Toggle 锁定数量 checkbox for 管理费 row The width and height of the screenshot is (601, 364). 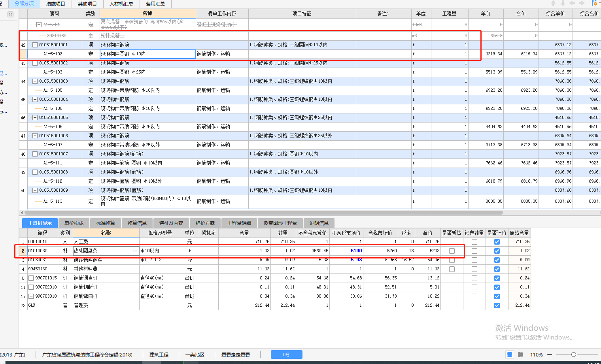(474, 306)
